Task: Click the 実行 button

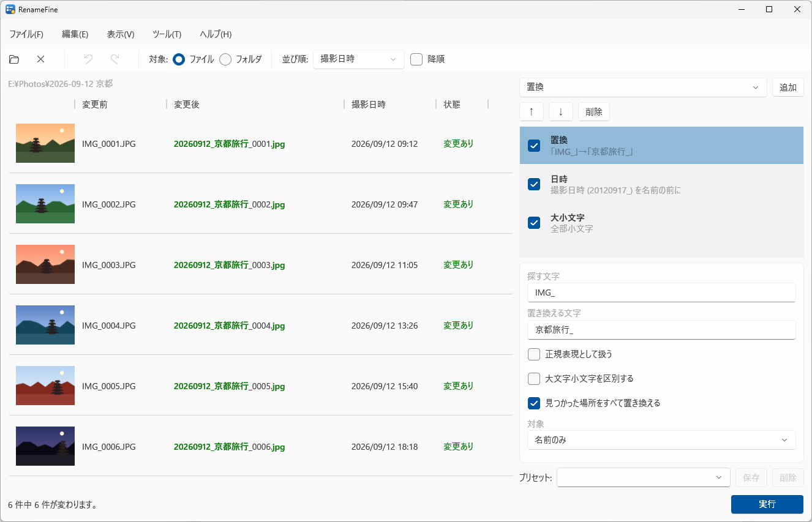Action: tap(767, 504)
